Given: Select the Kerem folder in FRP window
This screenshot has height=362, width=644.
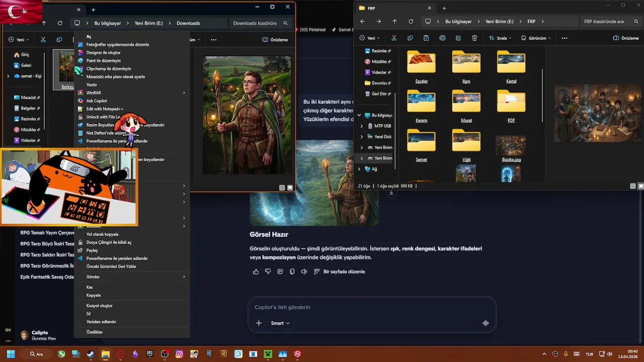Looking at the screenshot, I should point(421,107).
